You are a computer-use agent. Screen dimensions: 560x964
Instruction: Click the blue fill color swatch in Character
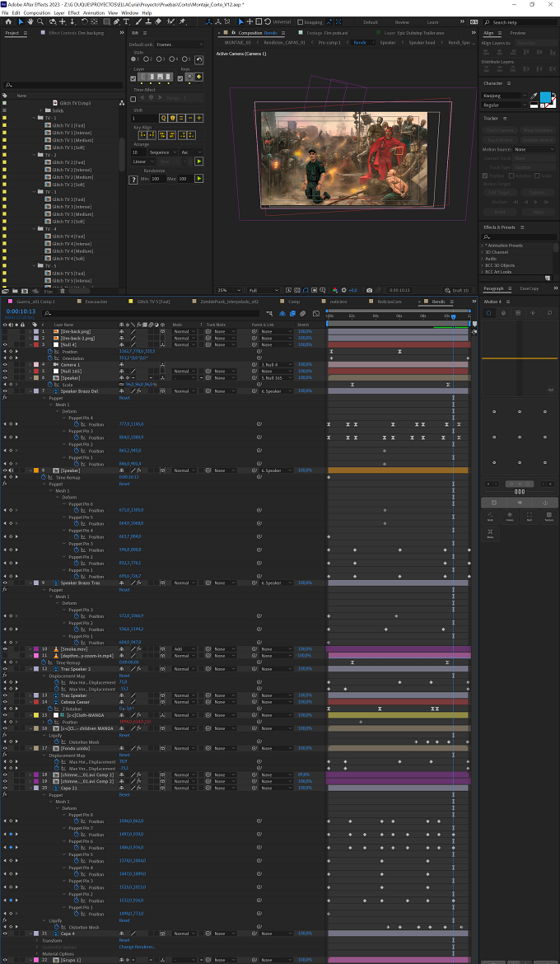[x=544, y=96]
